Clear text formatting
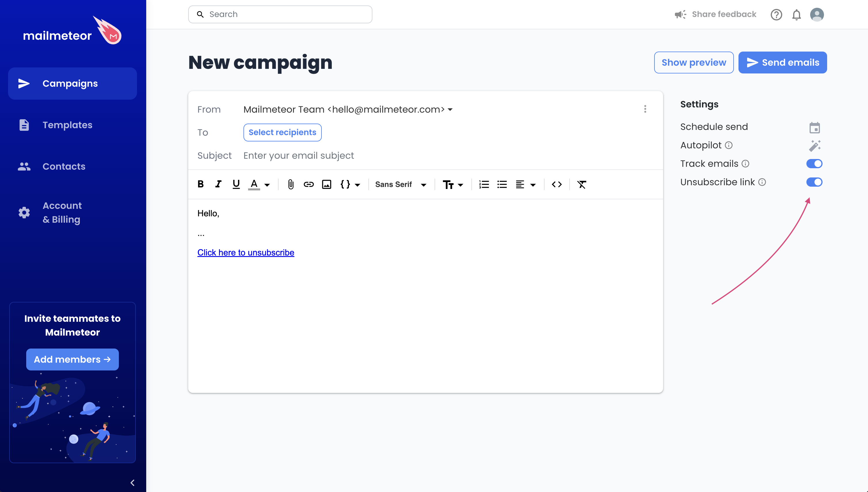The height and width of the screenshot is (492, 868). point(582,184)
